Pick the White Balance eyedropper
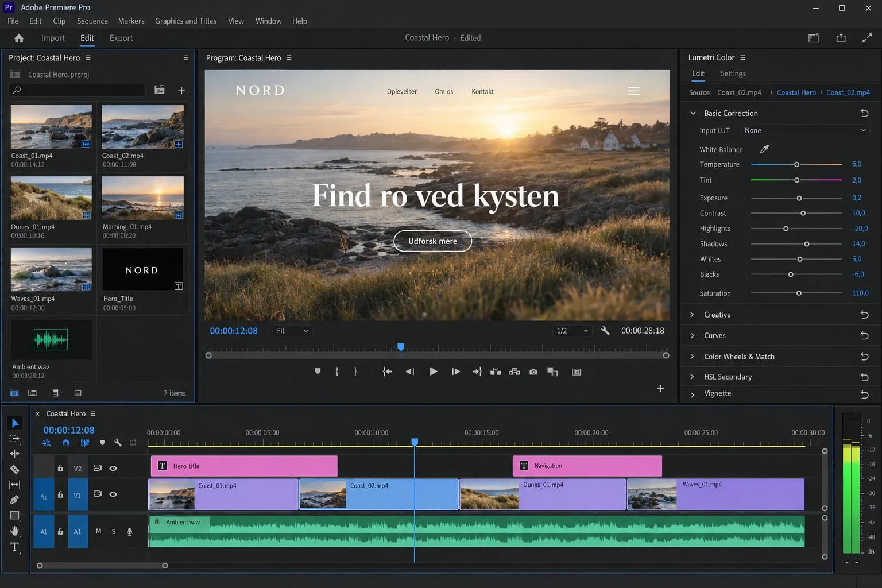 point(764,149)
